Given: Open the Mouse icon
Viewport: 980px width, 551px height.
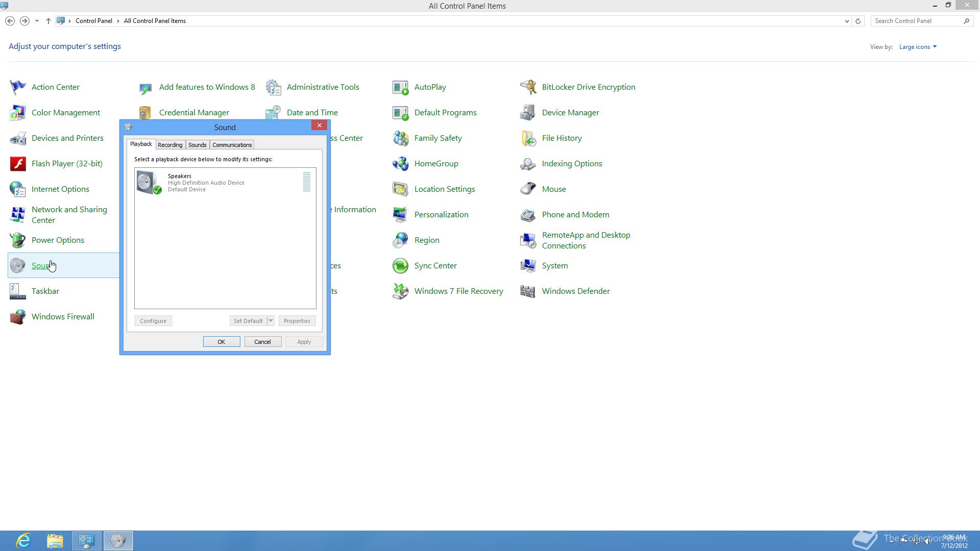Looking at the screenshot, I should click(x=528, y=189).
